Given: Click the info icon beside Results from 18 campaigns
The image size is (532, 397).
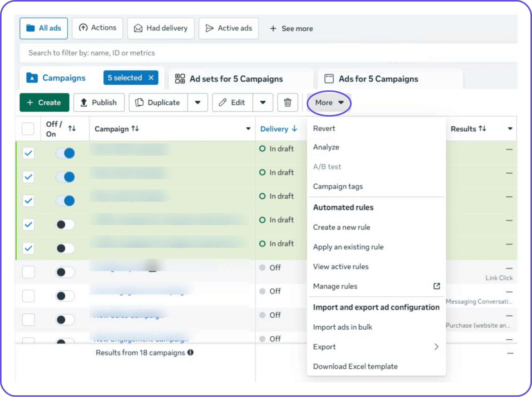Looking at the screenshot, I should (x=190, y=352).
